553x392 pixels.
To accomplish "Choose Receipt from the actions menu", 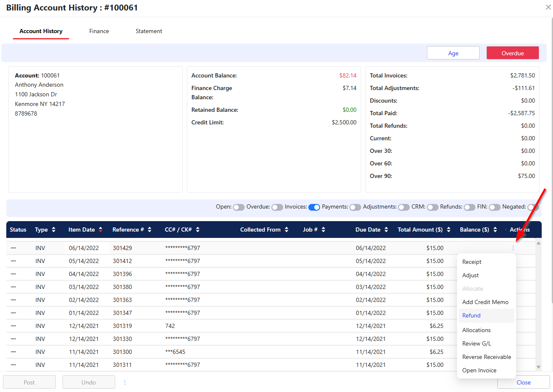I will [486, 262].
